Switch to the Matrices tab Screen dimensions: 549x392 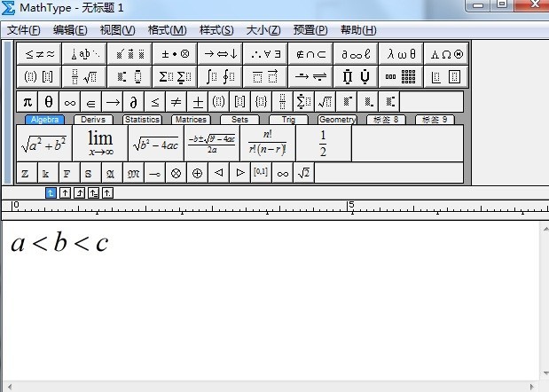pos(191,120)
